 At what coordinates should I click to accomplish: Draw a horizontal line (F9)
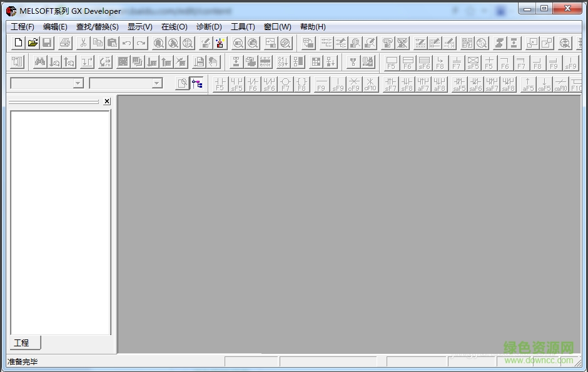320,84
